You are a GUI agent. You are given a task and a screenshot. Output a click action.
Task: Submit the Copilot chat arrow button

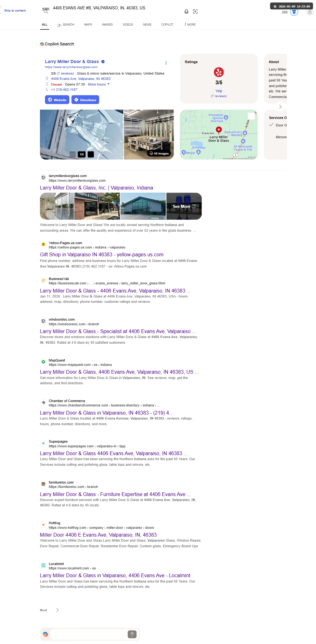click(132, 634)
